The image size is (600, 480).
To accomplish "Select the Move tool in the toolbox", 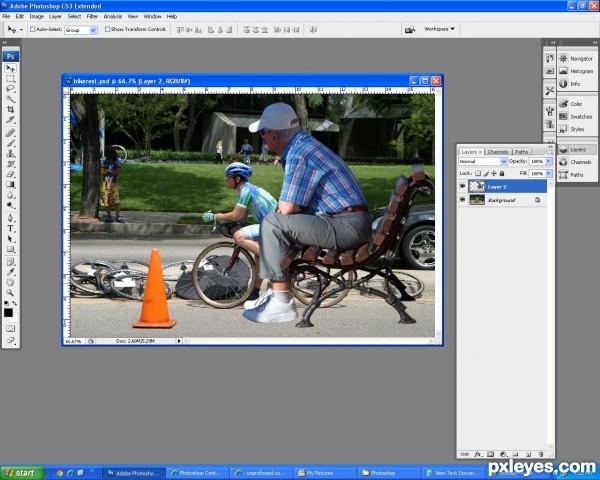I will (x=10, y=69).
